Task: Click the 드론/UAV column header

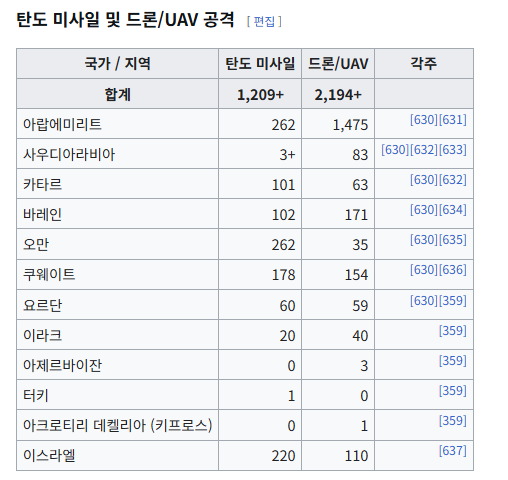Action: (x=338, y=63)
